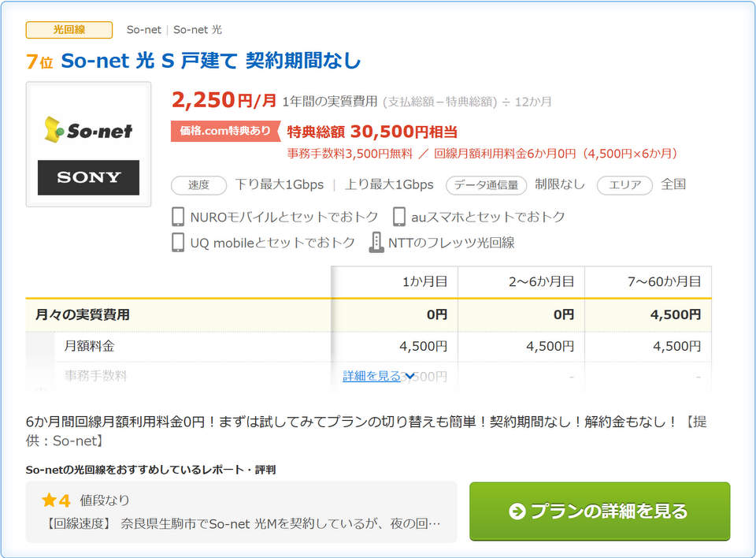756x558 pixels.
Task: Open プランの詳細を見る green button
Action: click(599, 511)
